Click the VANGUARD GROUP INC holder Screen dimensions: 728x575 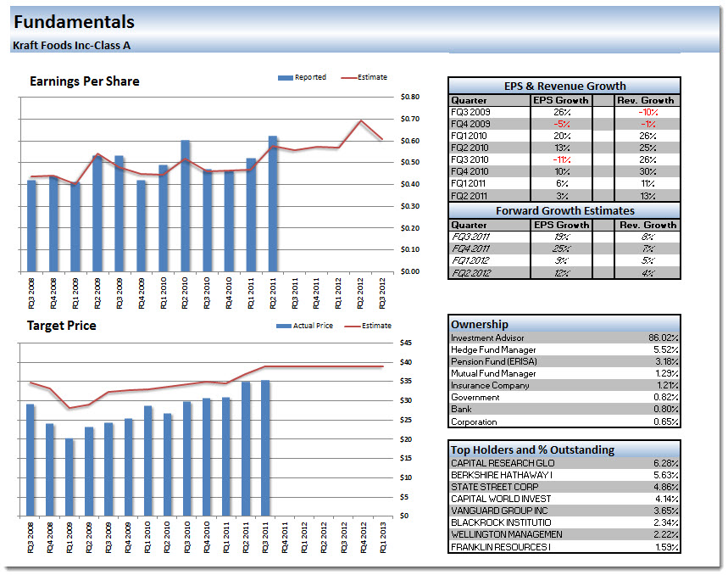pyautogui.click(x=499, y=511)
